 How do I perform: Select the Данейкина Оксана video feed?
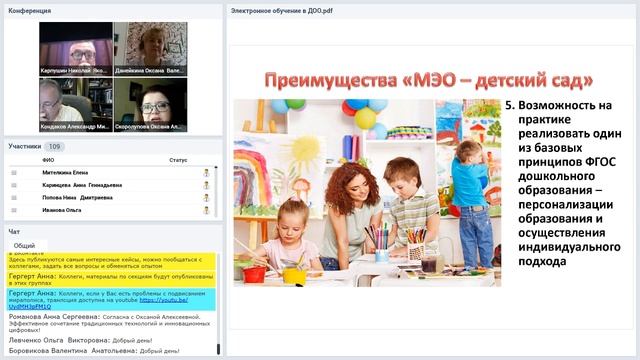click(151, 49)
